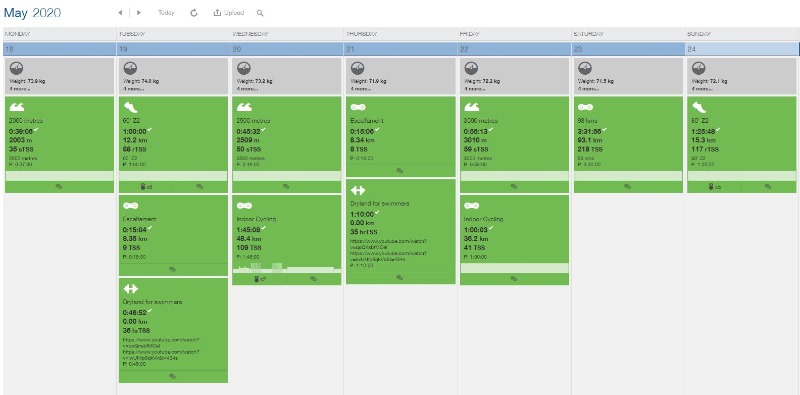Open Saturday 93 km bike workout icon
The height and width of the screenshot is (395, 800).
click(x=585, y=107)
